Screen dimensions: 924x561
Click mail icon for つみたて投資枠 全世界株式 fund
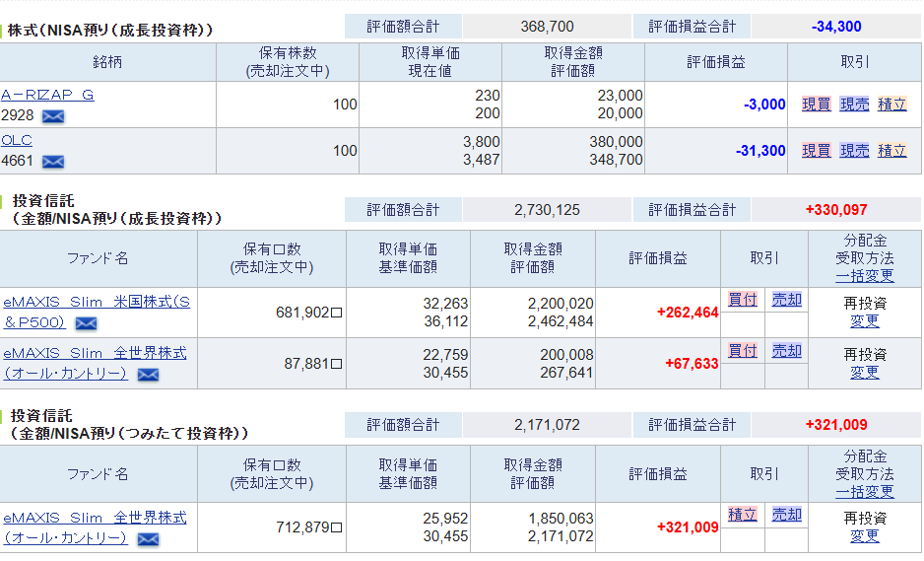(x=148, y=539)
